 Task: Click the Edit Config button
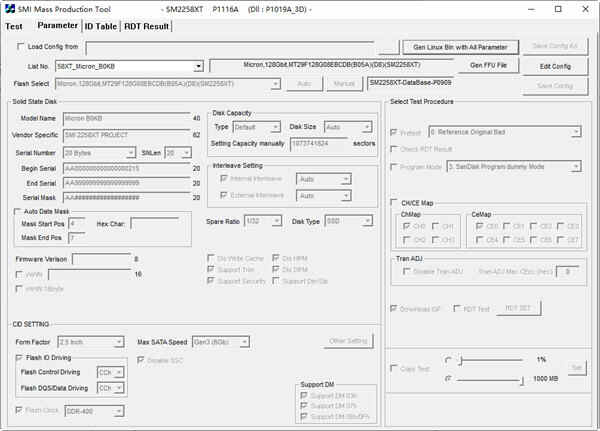[554, 66]
